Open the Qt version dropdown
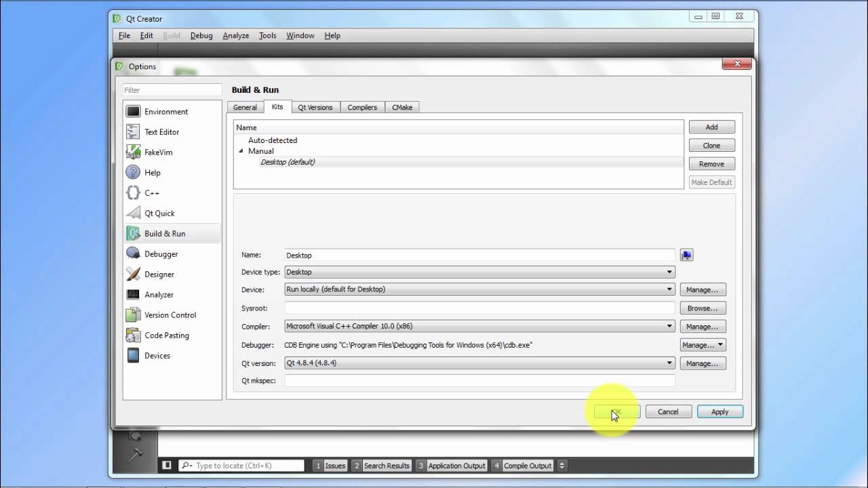868x488 pixels. [479, 363]
